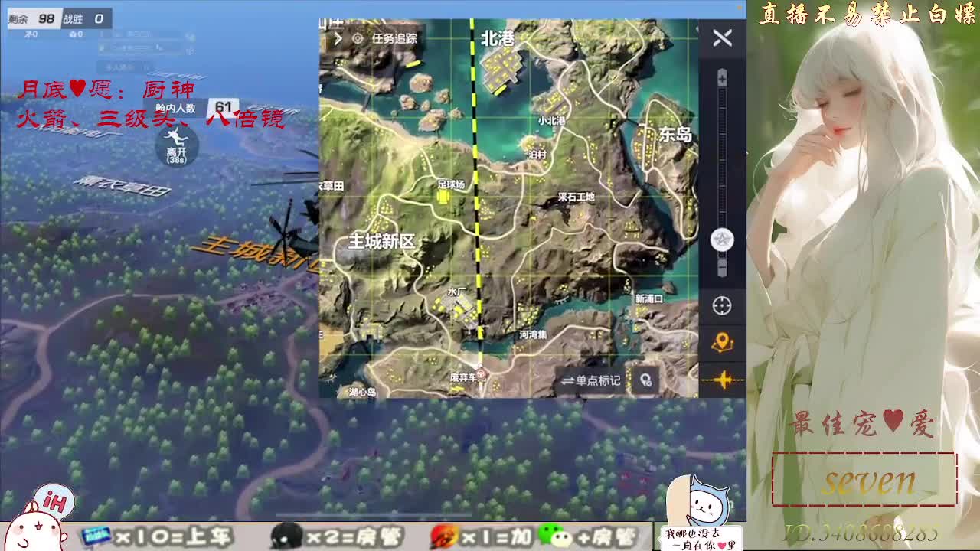
Task: Click the 河湾集 location label
Action: [533, 334]
